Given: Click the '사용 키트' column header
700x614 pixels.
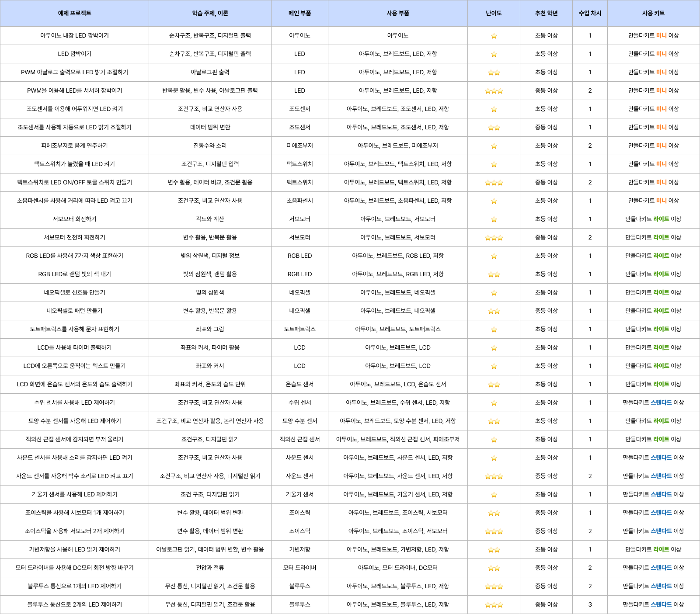Looking at the screenshot, I should (653, 13).
